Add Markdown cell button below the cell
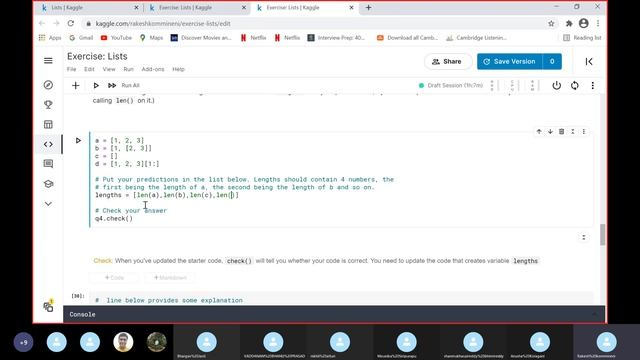 click(x=170, y=278)
